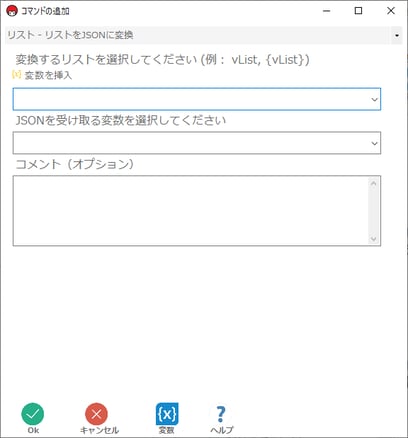Expand the command selector dropdown arrow
Viewport: 408px width, 438px height.
[397, 35]
